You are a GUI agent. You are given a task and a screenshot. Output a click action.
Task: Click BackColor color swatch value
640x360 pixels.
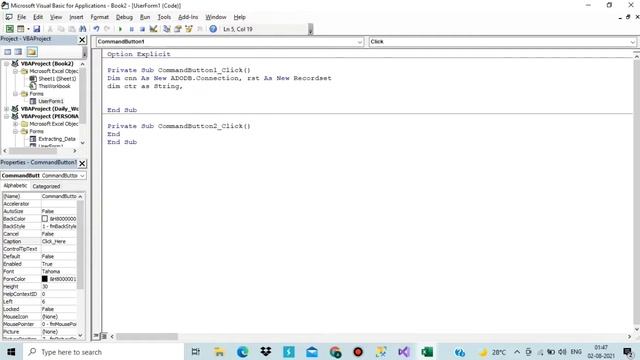coord(45,219)
